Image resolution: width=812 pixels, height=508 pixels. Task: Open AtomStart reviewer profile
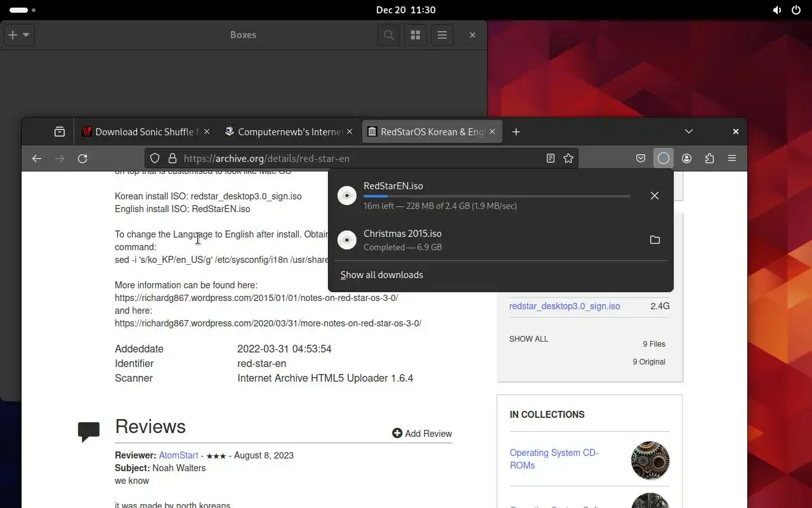179,455
